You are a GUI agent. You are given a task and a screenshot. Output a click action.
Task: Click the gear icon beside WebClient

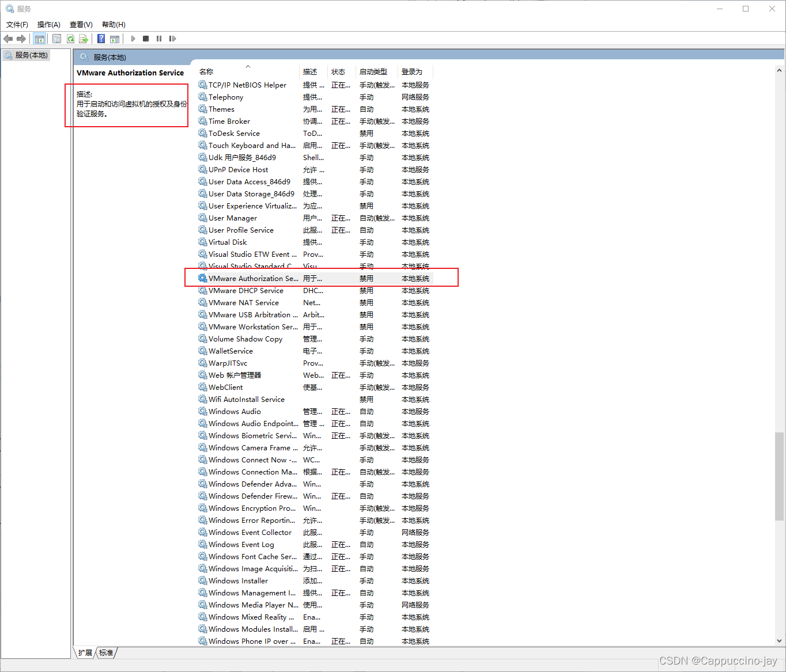coord(203,387)
